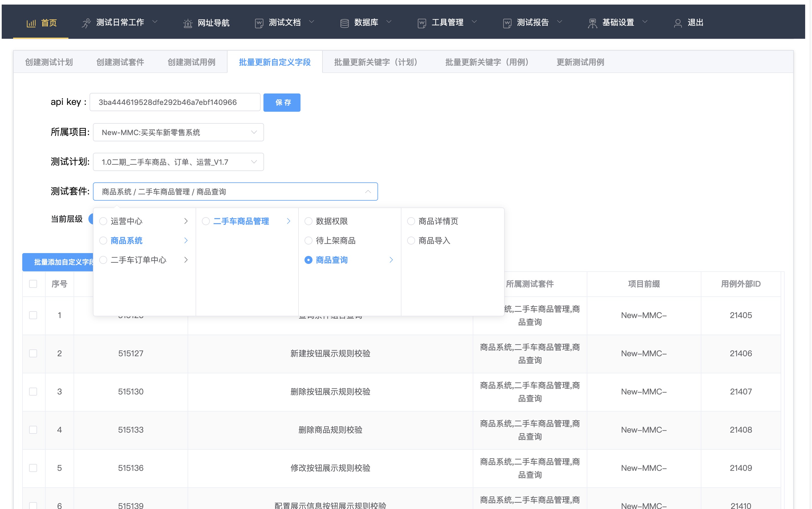Expand the 基础设置 menu arrow
The width and height of the screenshot is (812, 509).
tap(645, 22)
